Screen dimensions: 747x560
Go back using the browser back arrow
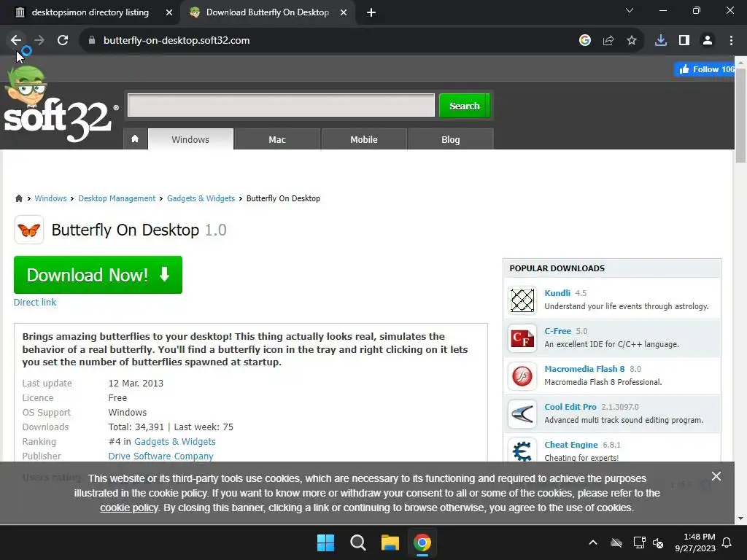pyautogui.click(x=16, y=41)
